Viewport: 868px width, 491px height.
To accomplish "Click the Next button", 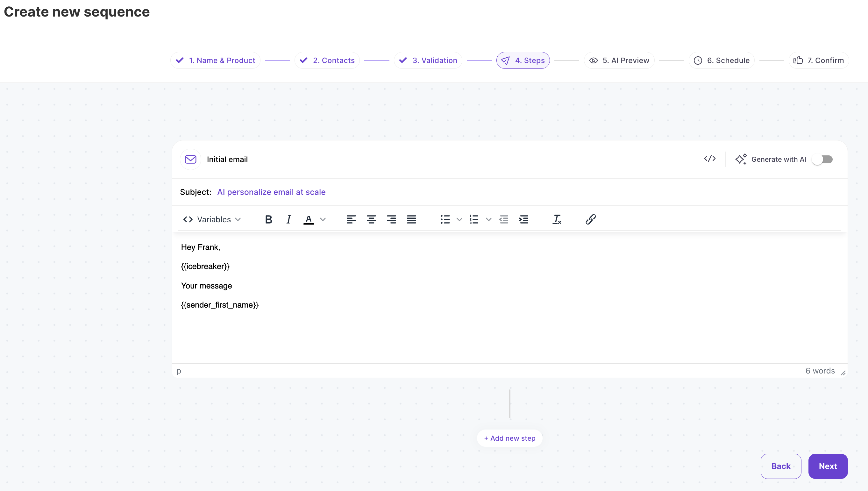I will [x=828, y=466].
